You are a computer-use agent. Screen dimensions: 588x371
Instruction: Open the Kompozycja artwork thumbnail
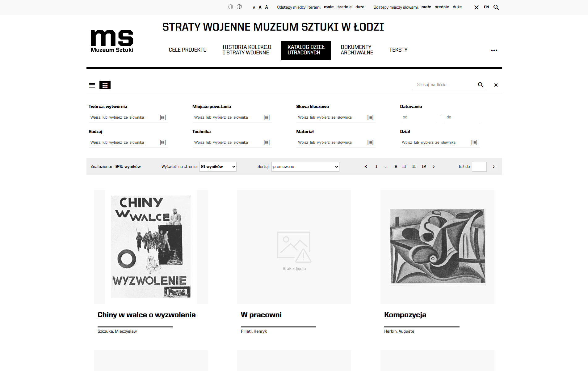coord(437,247)
